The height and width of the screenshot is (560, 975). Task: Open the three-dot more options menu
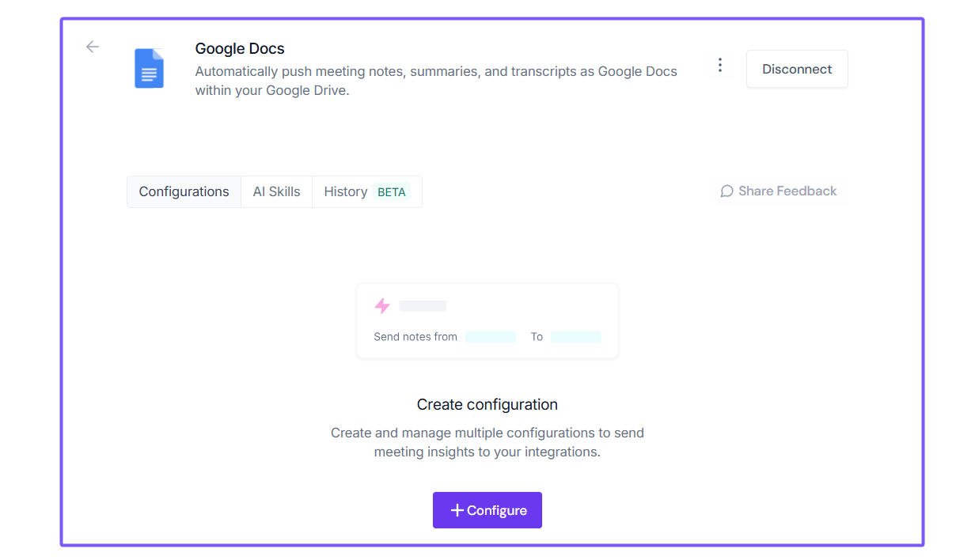click(x=719, y=66)
